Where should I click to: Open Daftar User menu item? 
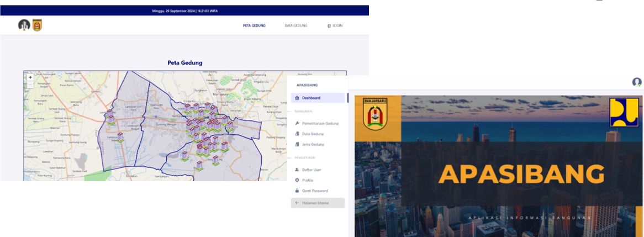312,170
